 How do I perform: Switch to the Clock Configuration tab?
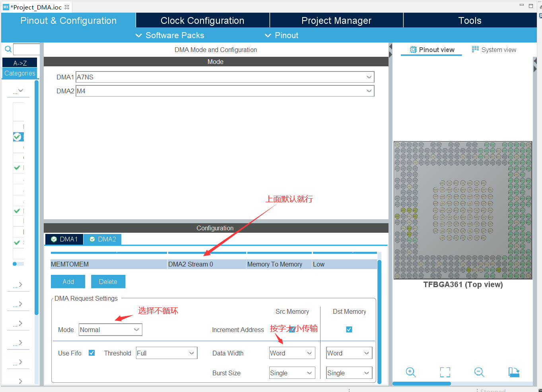point(202,20)
